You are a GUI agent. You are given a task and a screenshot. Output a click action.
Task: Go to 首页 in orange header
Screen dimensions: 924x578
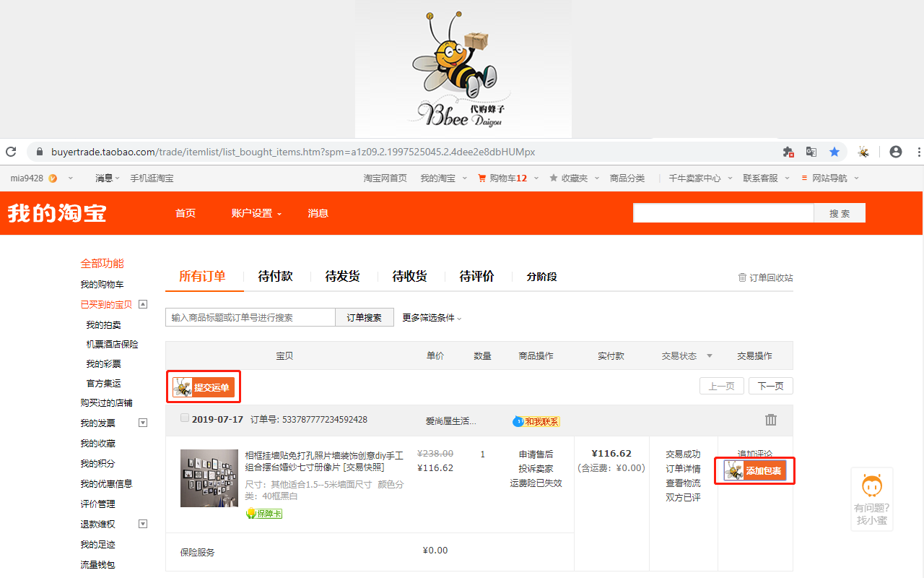(186, 213)
